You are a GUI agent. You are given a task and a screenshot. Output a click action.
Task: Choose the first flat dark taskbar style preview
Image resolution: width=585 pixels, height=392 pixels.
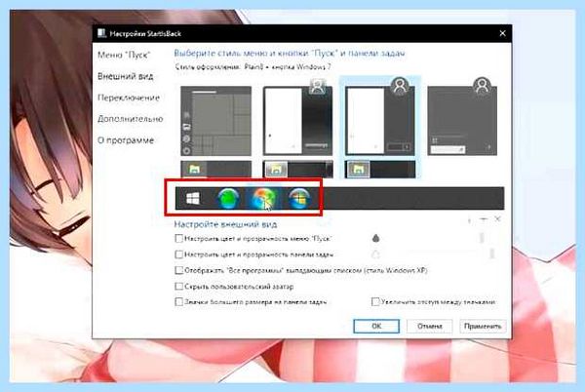(x=216, y=170)
